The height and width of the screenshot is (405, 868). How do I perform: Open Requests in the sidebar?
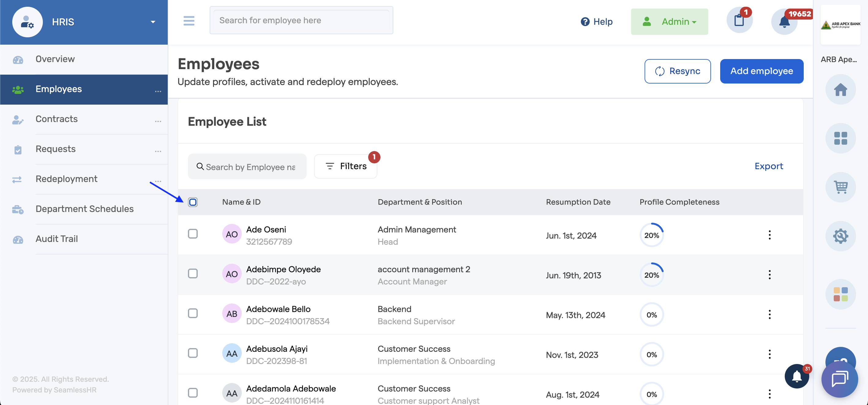click(84, 149)
